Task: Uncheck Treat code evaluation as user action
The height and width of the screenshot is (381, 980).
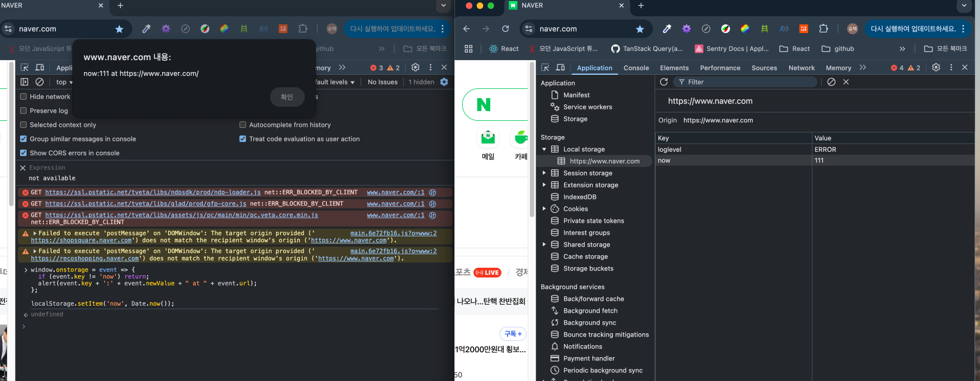Action: [242, 139]
